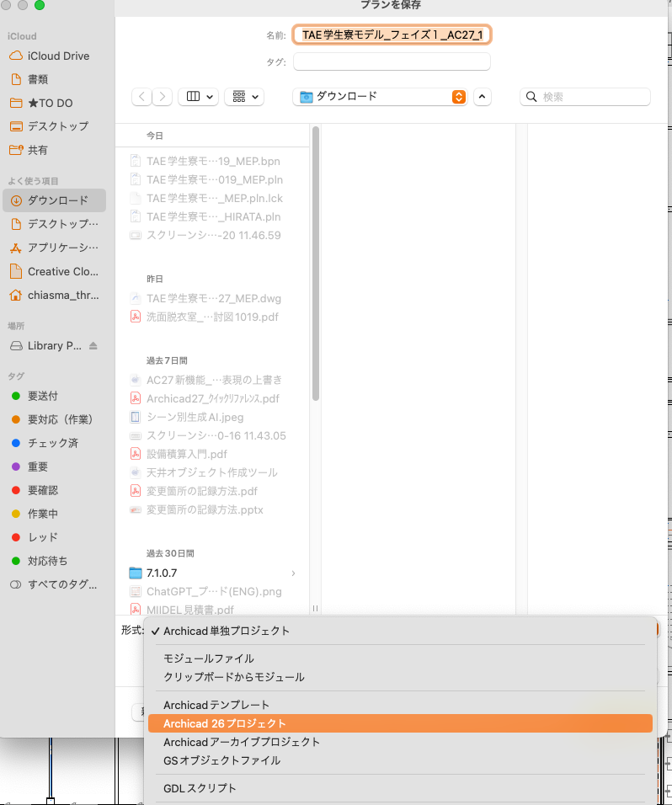672x805 pixels.
Task: Collapse dialog with the up chevron button
Action: tap(482, 97)
